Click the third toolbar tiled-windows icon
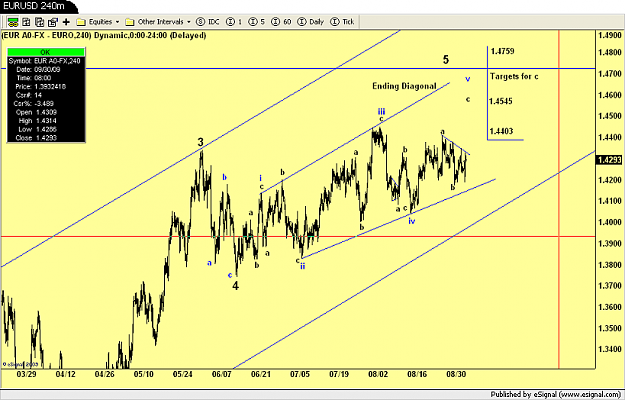This screenshot has height=400, width=625. pyautogui.click(x=39, y=22)
